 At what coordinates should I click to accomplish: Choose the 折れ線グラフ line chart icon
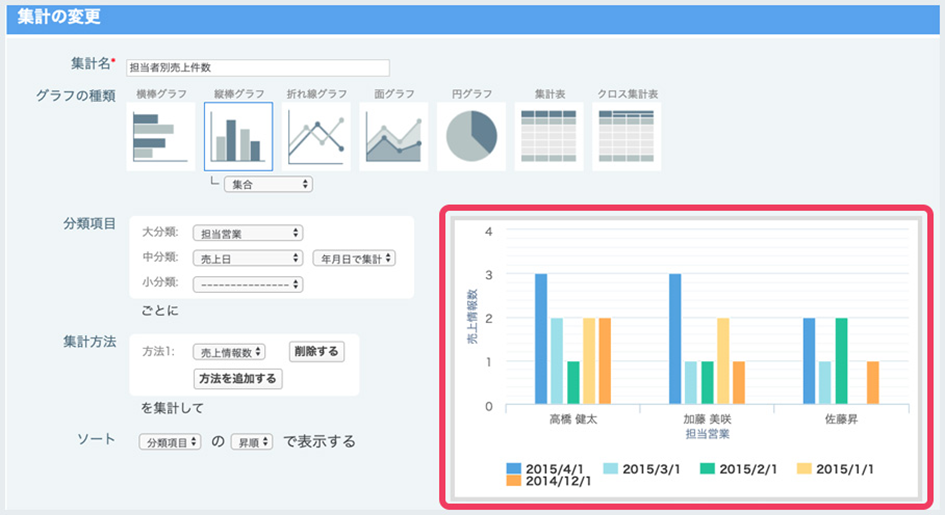[x=316, y=137]
